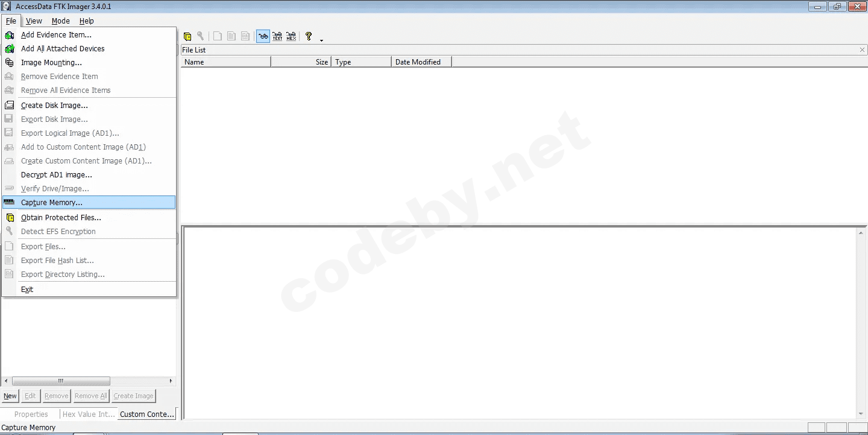Choose Decrypt AD1 image from the menu
The width and height of the screenshot is (868, 435).
[89, 175]
